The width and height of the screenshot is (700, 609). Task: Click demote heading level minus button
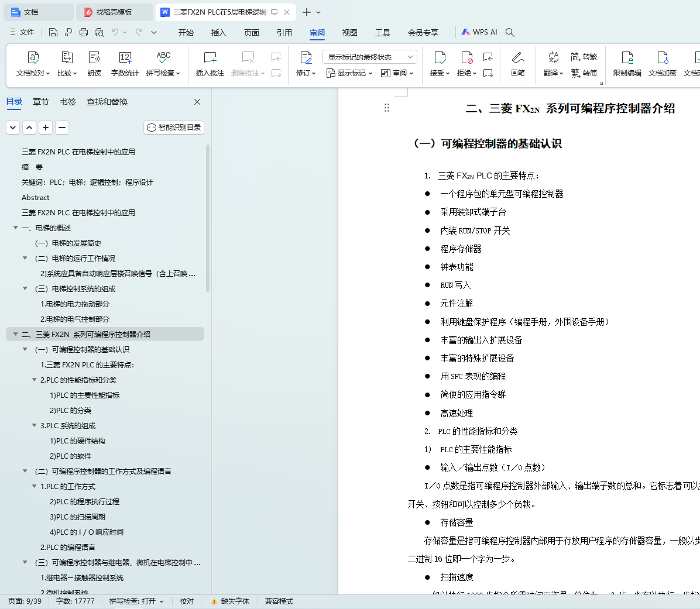pyautogui.click(x=62, y=128)
